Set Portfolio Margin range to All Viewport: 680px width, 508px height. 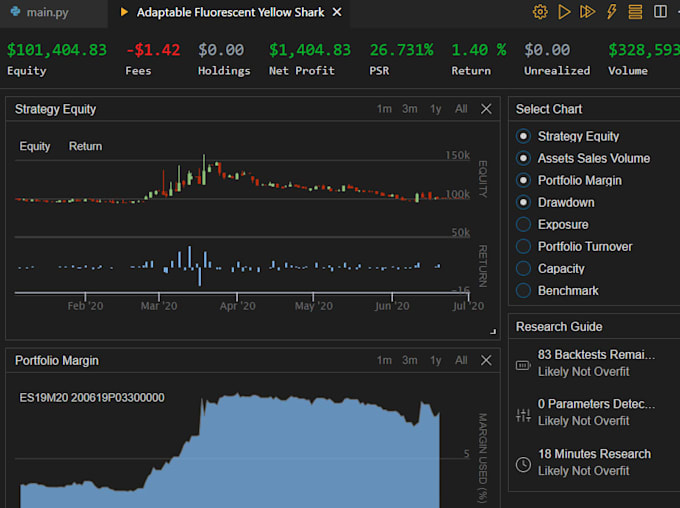click(x=461, y=360)
